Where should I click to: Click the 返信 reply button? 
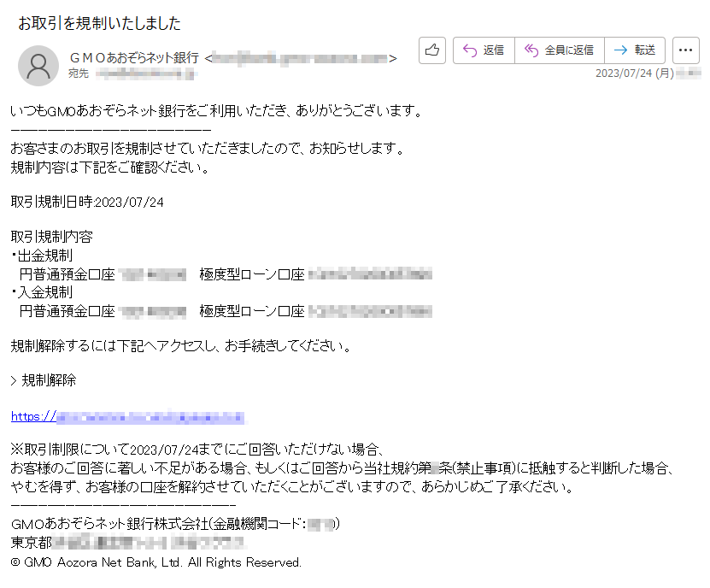484,50
